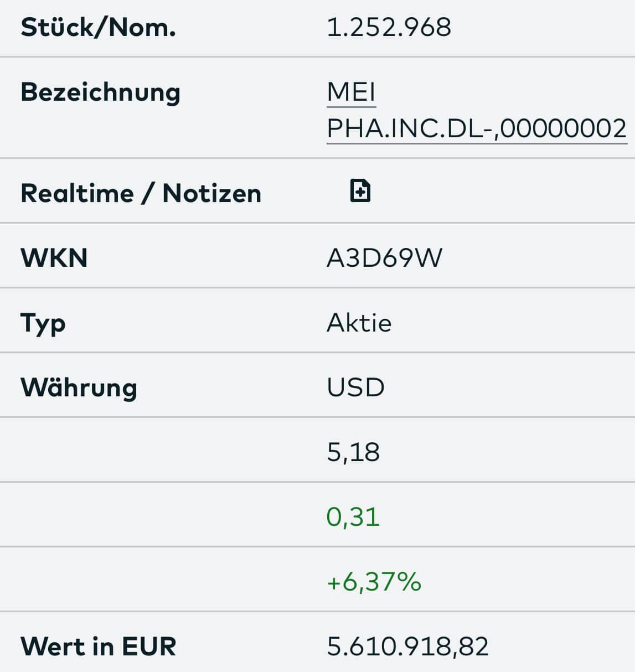The height and width of the screenshot is (672, 635).
Task: Click the Stück/Nom. label
Action: (x=98, y=28)
